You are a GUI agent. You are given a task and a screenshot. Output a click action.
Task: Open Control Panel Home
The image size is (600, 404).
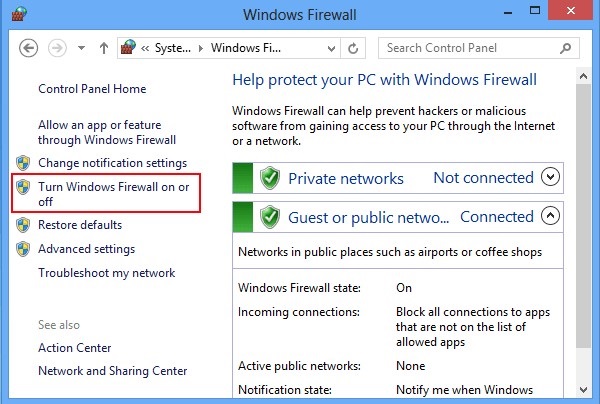point(92,89)
